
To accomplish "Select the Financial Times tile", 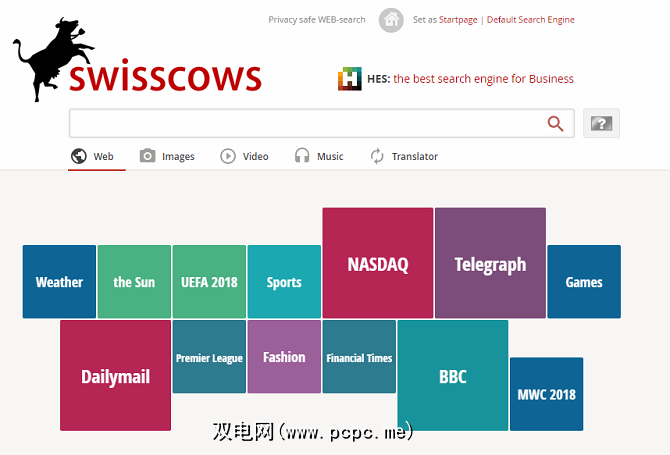I will pos(359,357).
